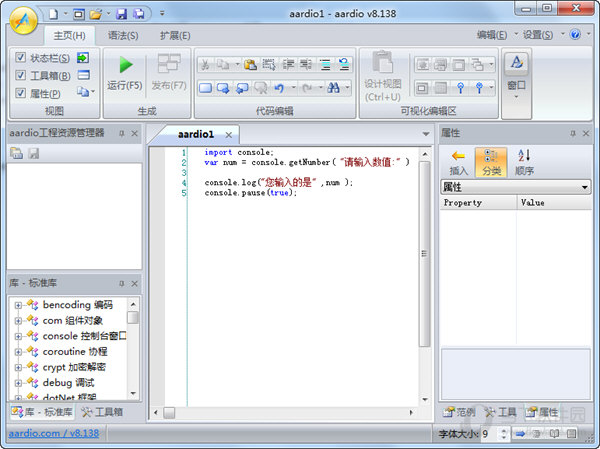This screenshot has width=600, height=449.
Task: Click the library tree scroll down arrow
Action: (133, 393)
